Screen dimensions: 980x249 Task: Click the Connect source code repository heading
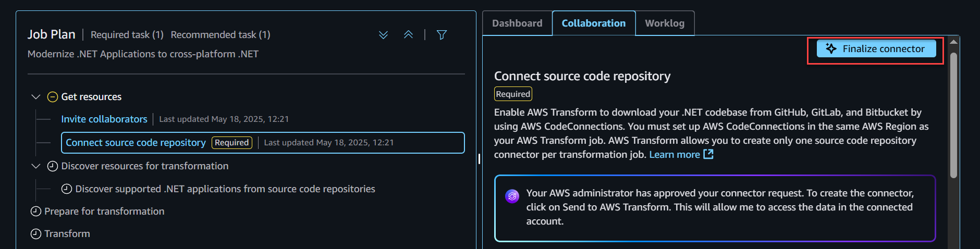pos(582,76)
